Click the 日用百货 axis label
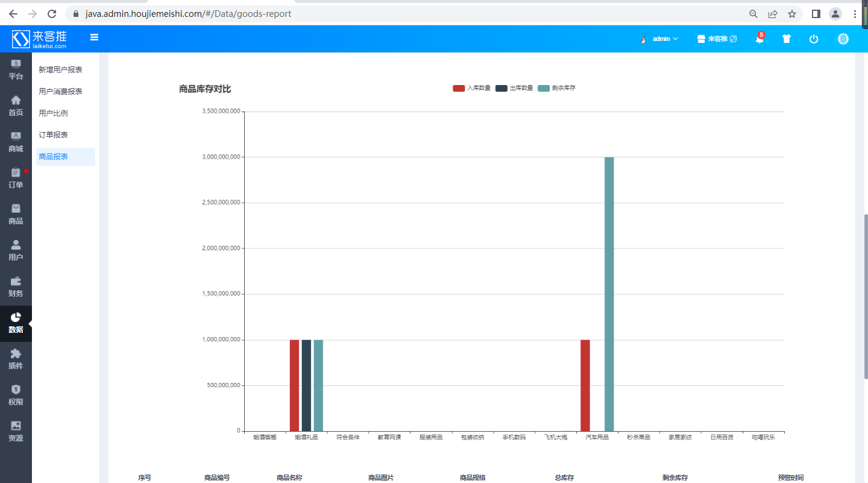 (722, 437)
